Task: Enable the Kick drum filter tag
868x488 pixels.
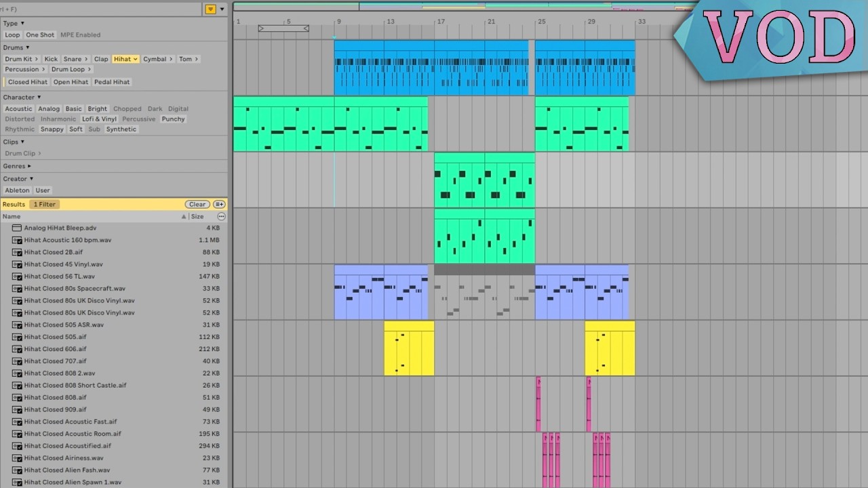Action: pyautogui.click(x=51, y=59)
